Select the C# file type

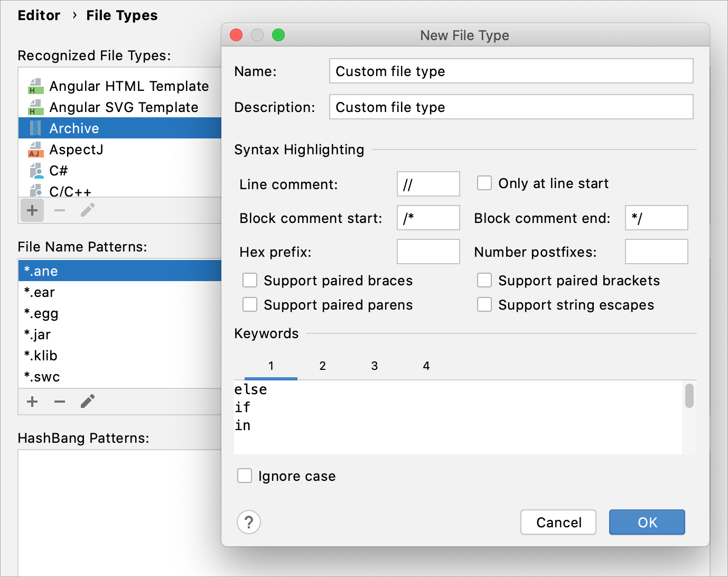pos(120,171)
